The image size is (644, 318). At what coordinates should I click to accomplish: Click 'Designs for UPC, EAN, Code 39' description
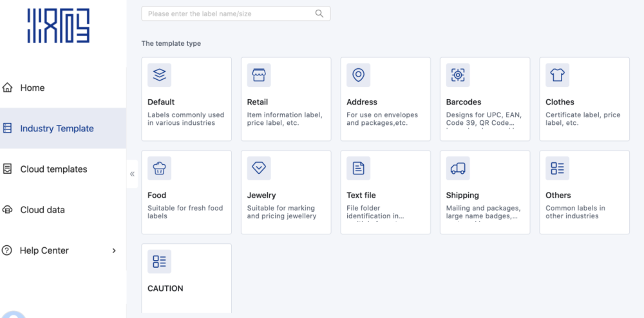coord(484,118)
